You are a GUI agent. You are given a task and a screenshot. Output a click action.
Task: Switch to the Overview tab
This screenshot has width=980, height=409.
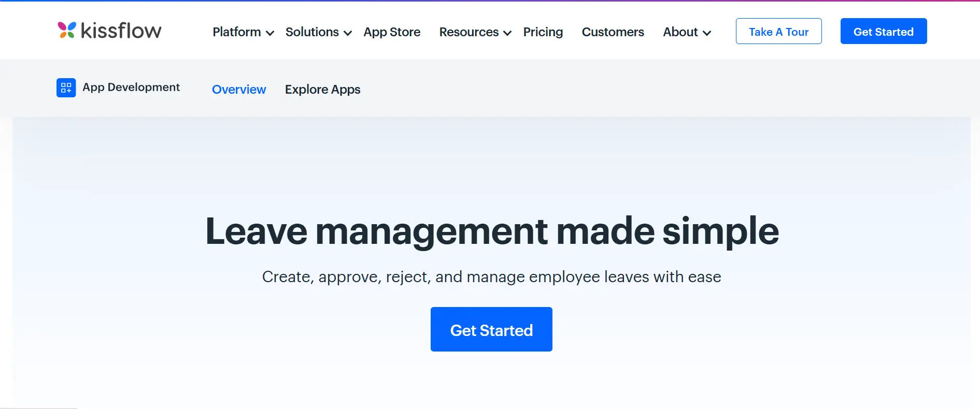239,90
